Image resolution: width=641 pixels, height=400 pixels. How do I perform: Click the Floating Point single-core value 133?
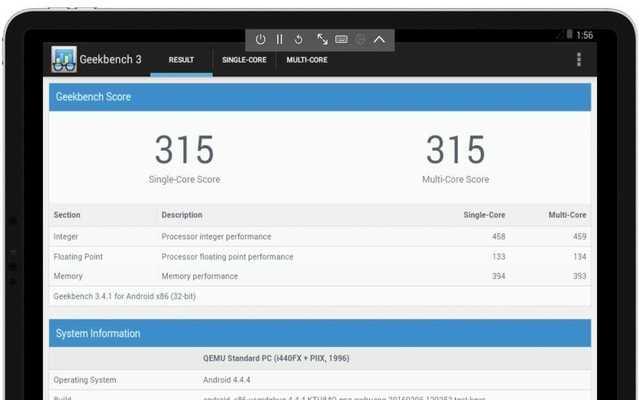pyautogui.click(x=498, y=256)
